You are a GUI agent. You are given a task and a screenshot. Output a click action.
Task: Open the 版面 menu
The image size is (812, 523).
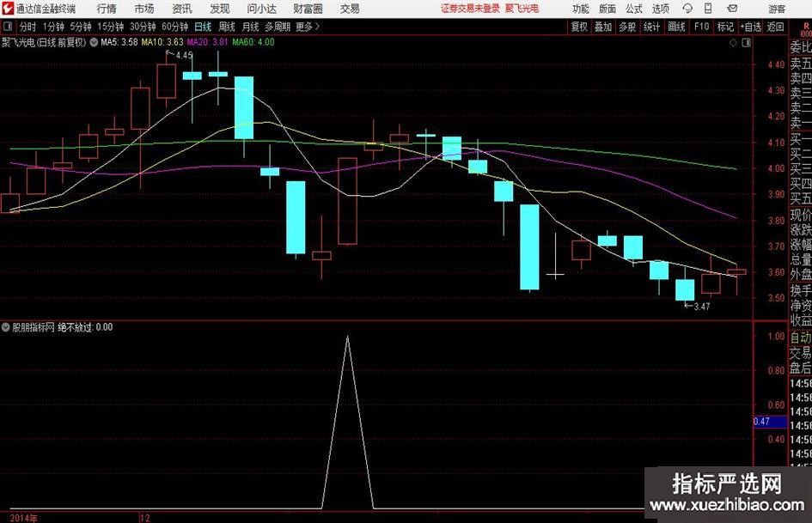pyautogui.click(x=607, y=9)
